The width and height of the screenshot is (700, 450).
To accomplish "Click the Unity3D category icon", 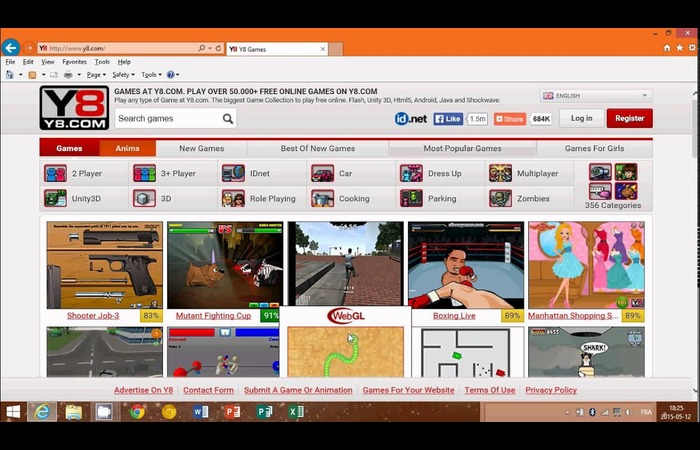I will click(55, 198).
